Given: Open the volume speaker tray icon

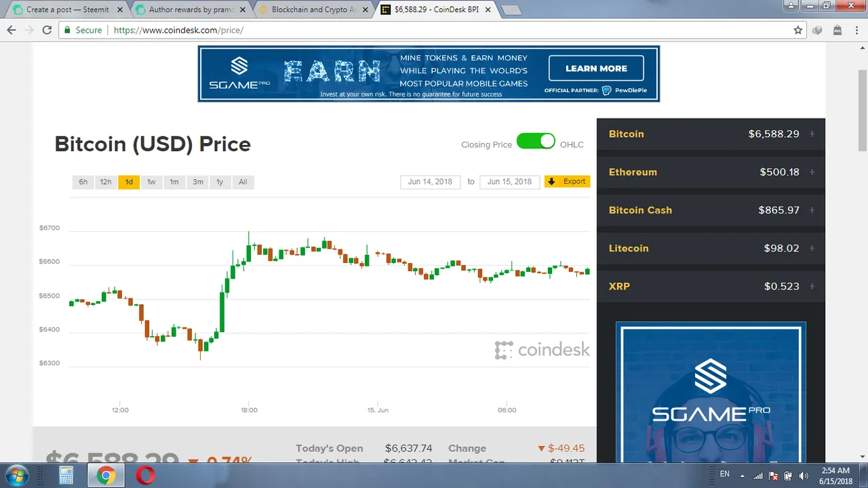Looking at the screenshot, I should click(804, 476).
